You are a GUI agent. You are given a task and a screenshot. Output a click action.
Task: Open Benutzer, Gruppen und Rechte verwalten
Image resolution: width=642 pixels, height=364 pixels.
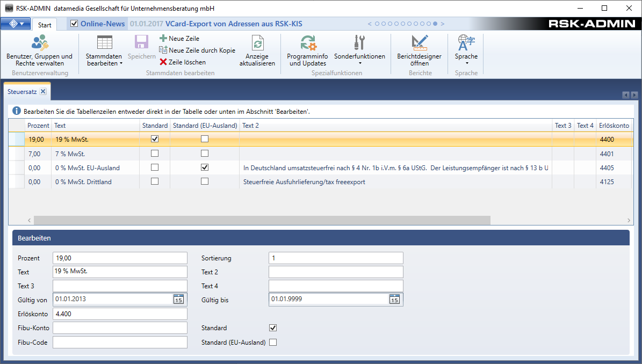point(40,51)
